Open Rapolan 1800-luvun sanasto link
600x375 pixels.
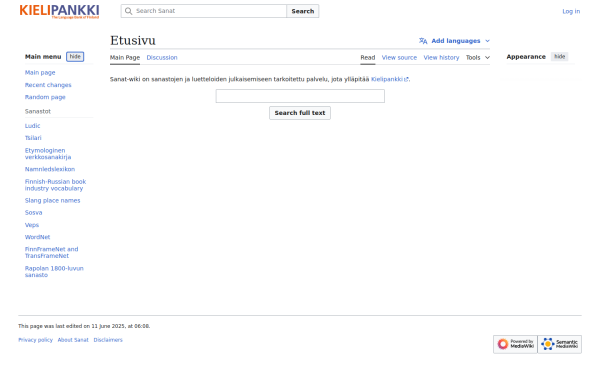click(x=54, y=272)
